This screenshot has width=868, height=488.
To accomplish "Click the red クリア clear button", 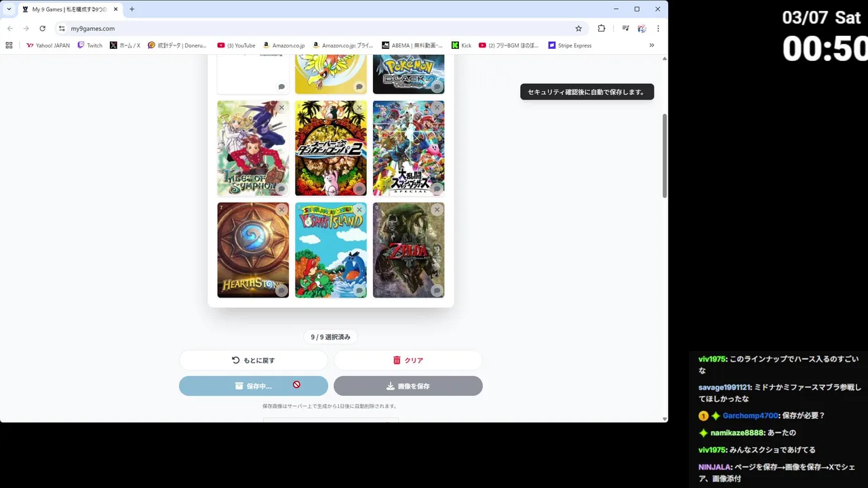I will (408, 361).
